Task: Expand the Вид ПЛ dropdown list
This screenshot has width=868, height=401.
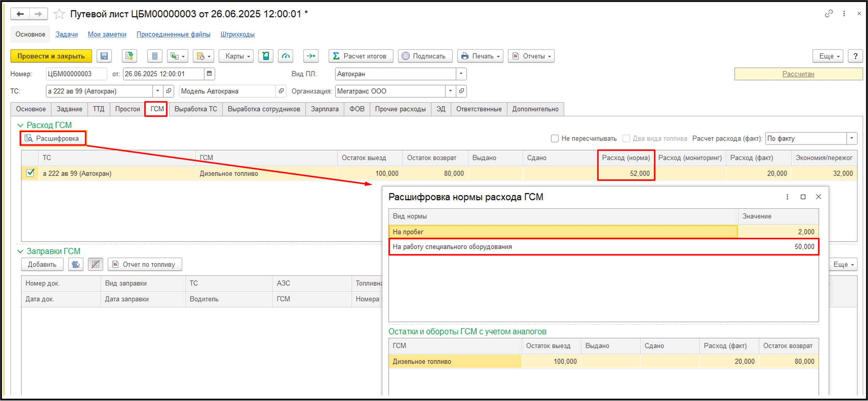Action: point(461,74)
